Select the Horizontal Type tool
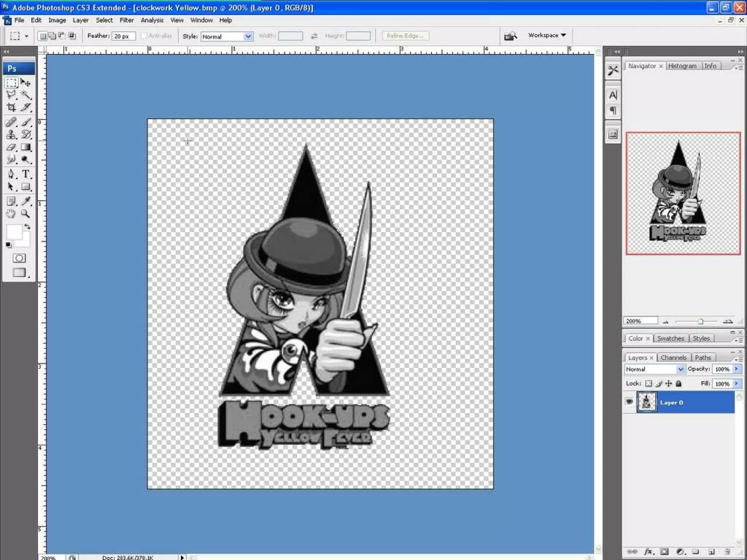Viewport: 747px width, 560px height. click(x=26, y=174)
